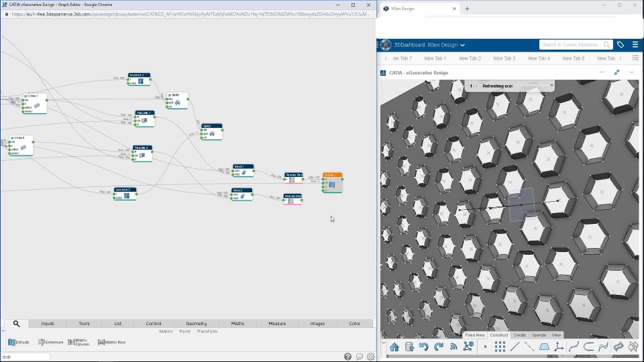Open the Geometry tab
644x362 pixels.
click(x=197, y=323)
